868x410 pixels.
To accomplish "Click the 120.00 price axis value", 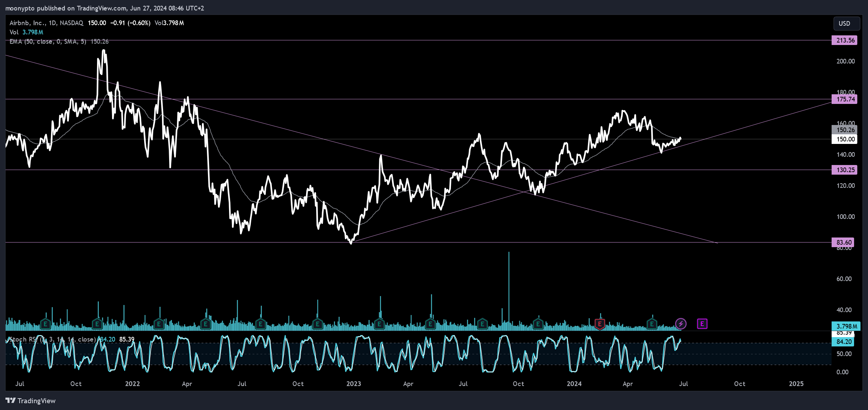I will (846, 186).
